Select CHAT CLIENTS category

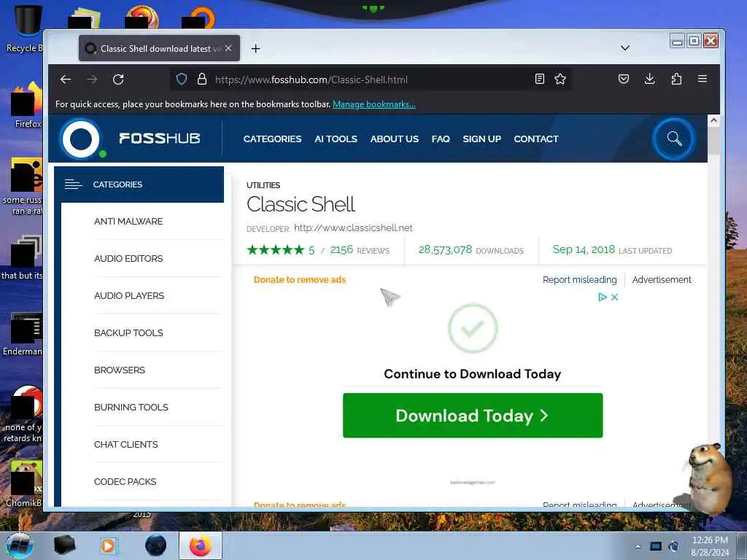click(x=125, y=444)
